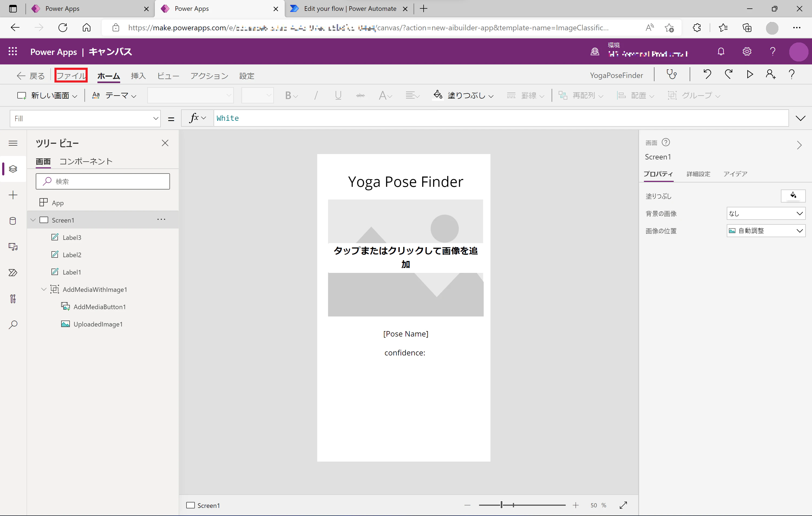Switch to the 挿入 tab
The height and width of the screenshot is (516, 812).
[138, 76]
